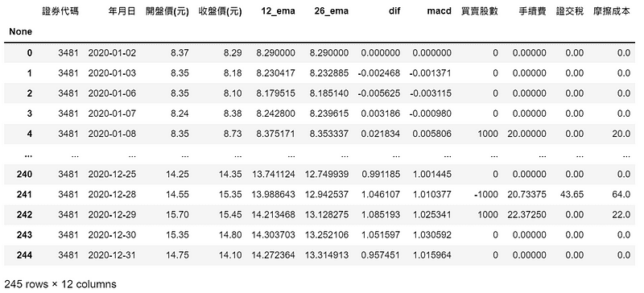This screenshot has width=644, height=293.
Task: Click the macd column header
Action: coord(439,11)
